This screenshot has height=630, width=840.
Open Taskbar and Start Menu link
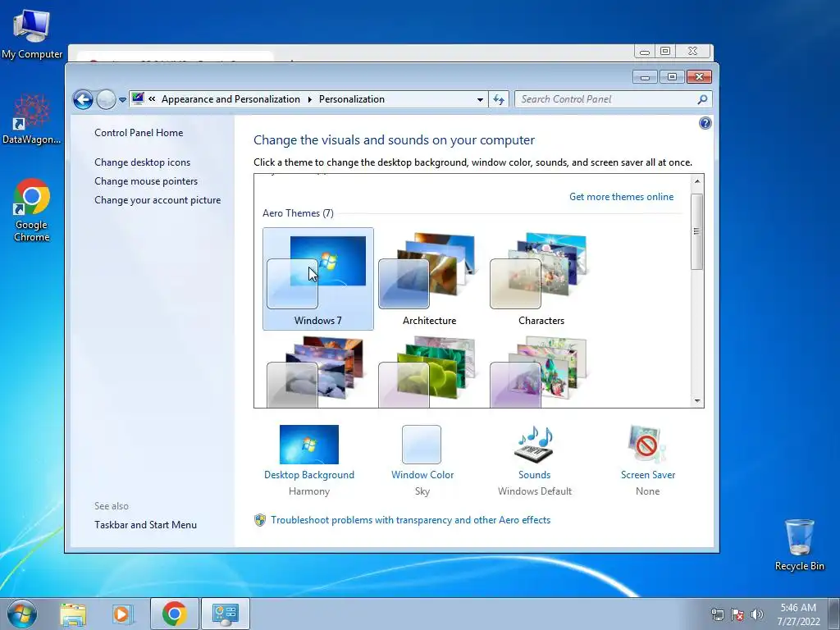point(146,525)
